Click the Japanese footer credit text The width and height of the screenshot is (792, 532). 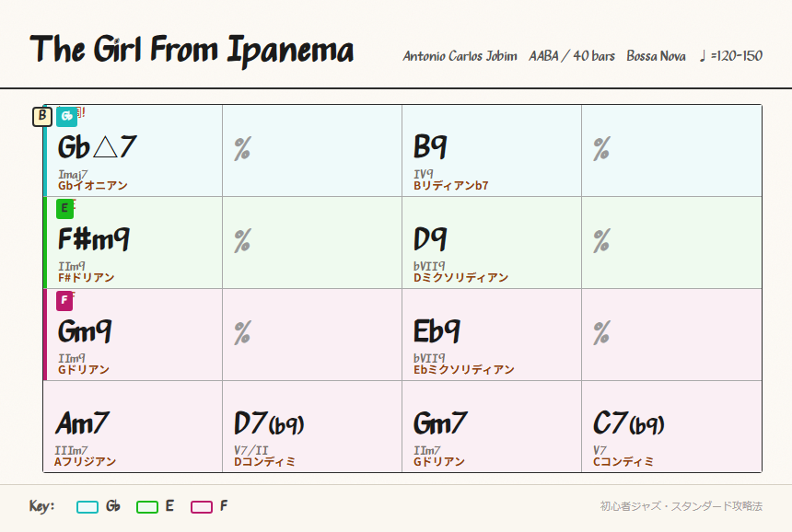click(x=681, y=506)
